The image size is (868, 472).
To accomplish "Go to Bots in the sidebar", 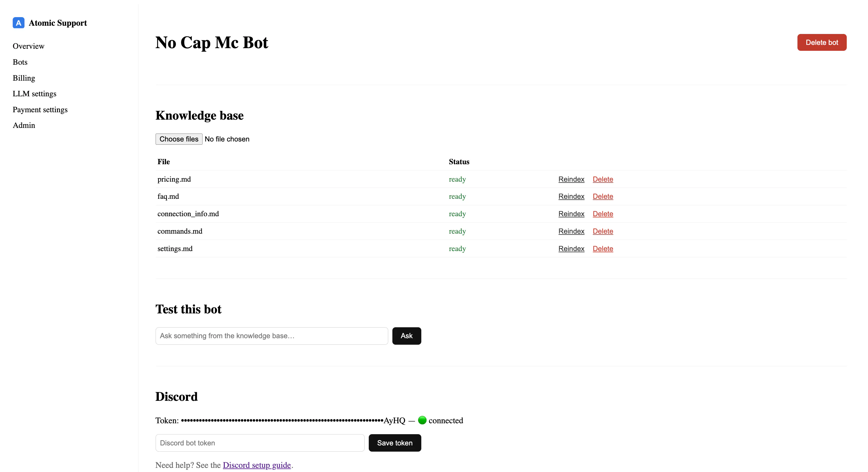I will [x=20, y=62].
